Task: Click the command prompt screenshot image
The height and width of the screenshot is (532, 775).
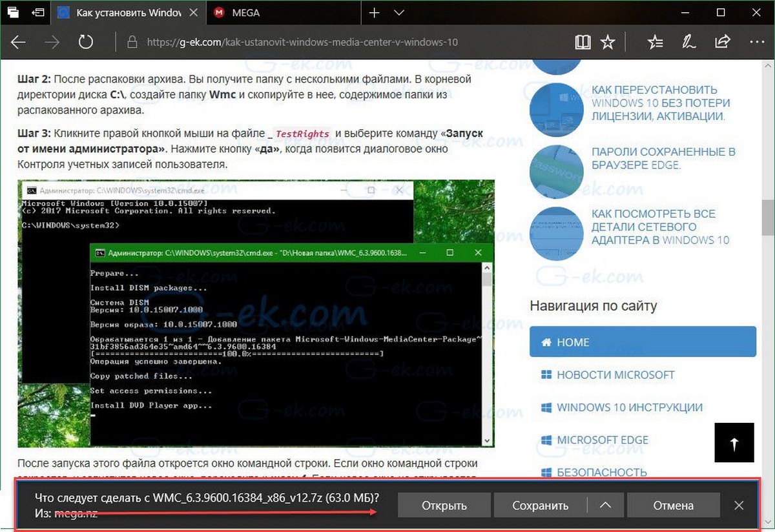Action: pos(256,313)
